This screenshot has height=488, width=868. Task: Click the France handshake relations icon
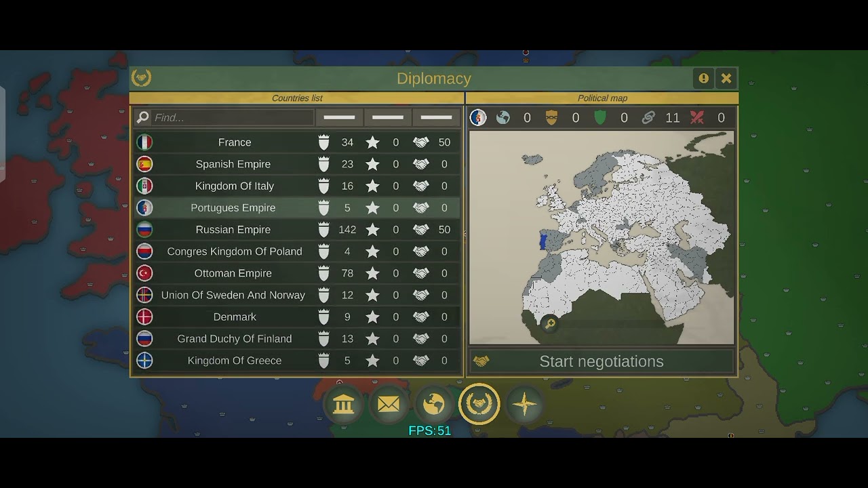click(x=421, y=142)
